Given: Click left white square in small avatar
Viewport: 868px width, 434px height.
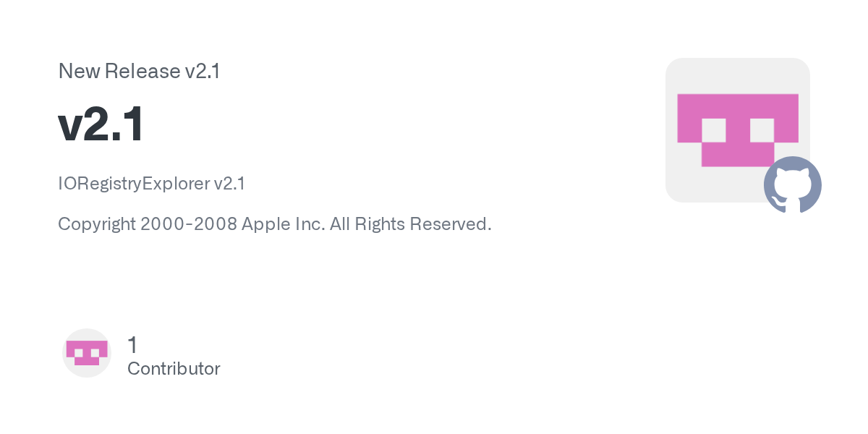Looking at the screenshot, I should pyautogui.click(x=79, y=353).
